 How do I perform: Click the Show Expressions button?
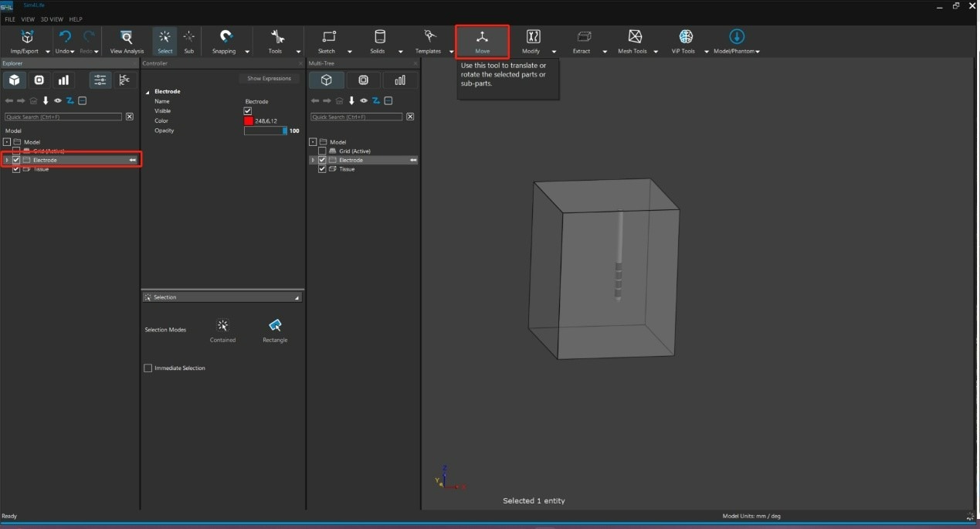(x=269, y=79)
